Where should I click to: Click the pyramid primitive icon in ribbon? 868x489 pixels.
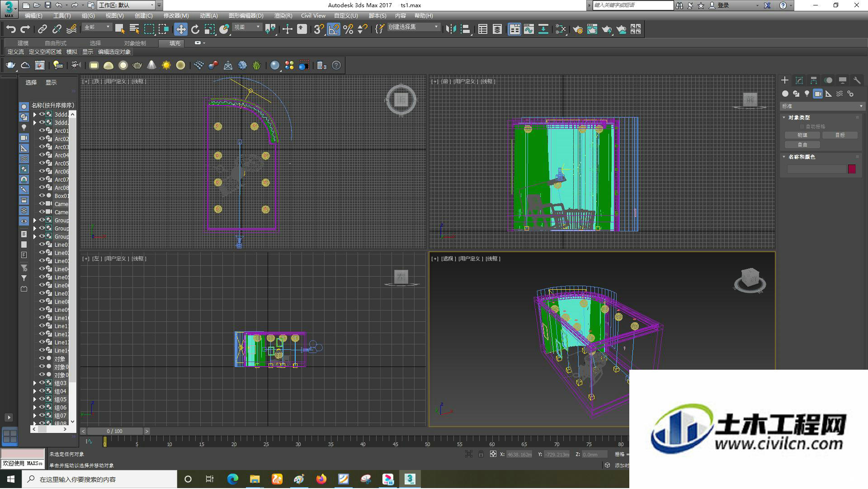(x=152, y=66)
